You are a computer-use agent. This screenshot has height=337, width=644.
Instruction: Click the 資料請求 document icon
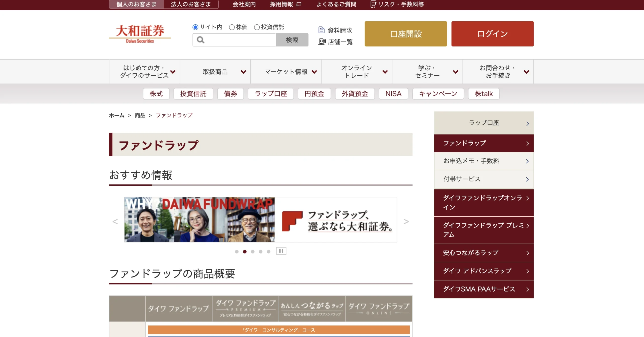click(321, 30)
